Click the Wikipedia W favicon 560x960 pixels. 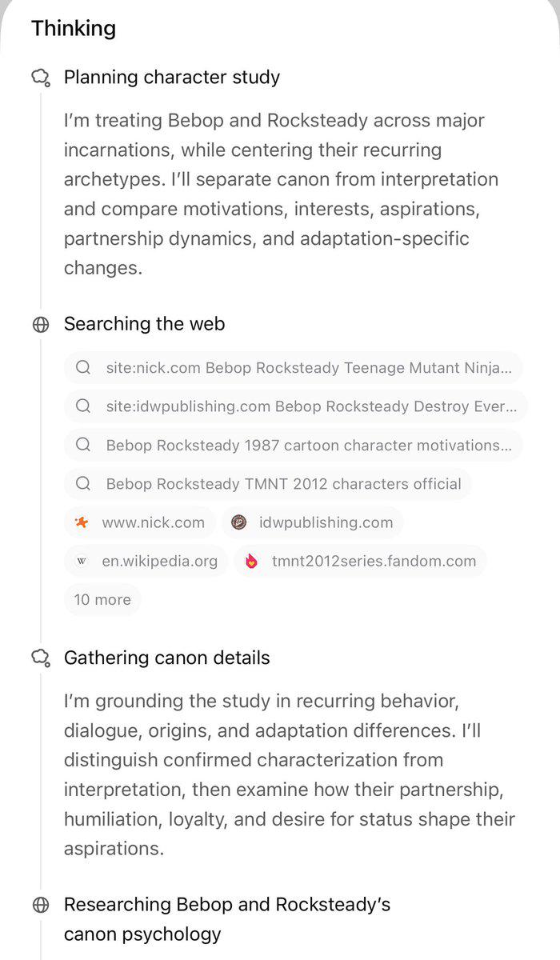coord(82,561)
